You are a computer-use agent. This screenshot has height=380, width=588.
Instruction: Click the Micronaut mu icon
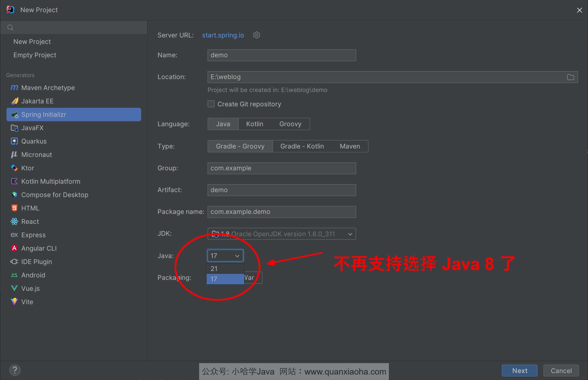14,155
